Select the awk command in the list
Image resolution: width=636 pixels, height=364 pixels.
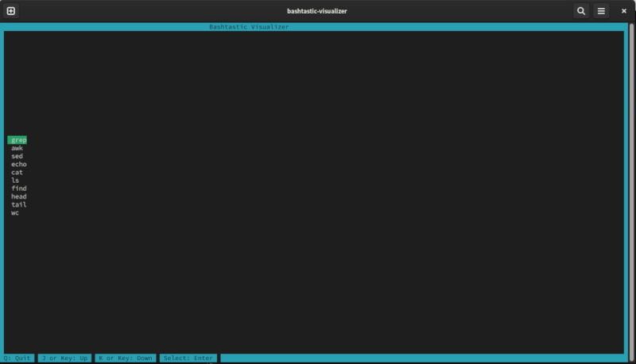17,148
